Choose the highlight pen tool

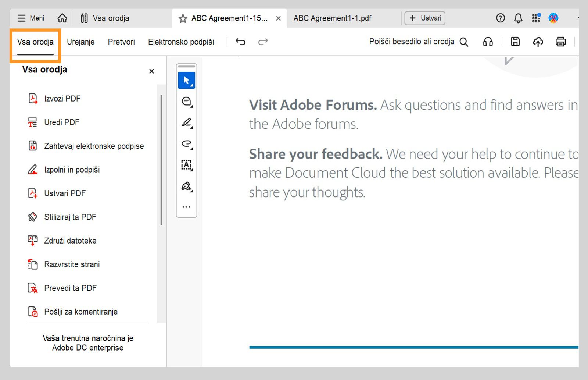[x=187, y=122]
